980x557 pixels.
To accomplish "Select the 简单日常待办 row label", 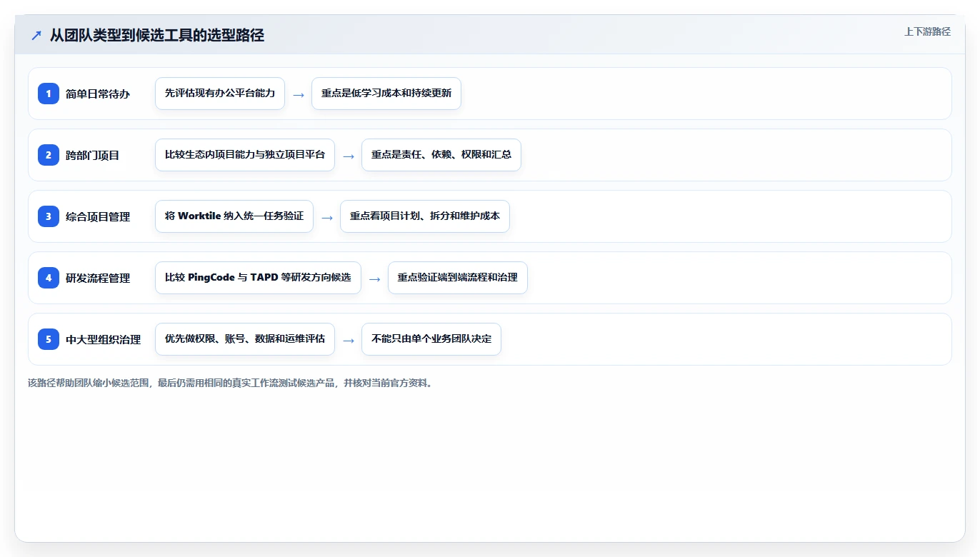I will point(98,94).
